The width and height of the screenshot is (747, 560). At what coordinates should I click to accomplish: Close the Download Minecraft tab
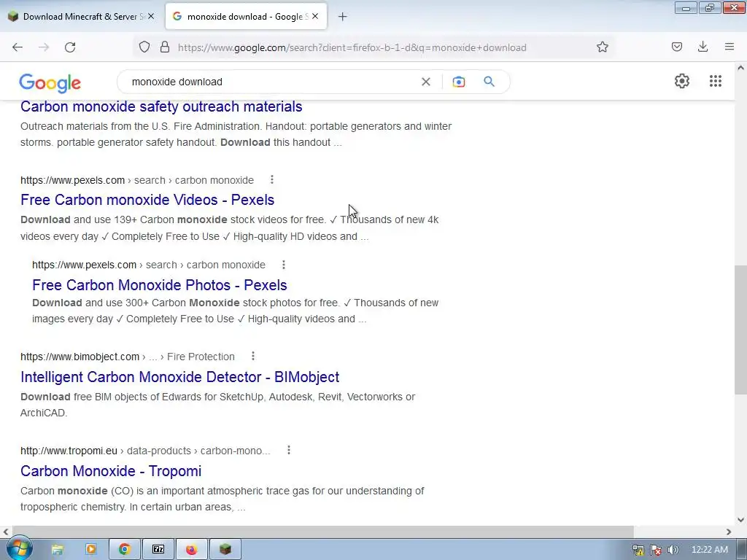[151, 16]
